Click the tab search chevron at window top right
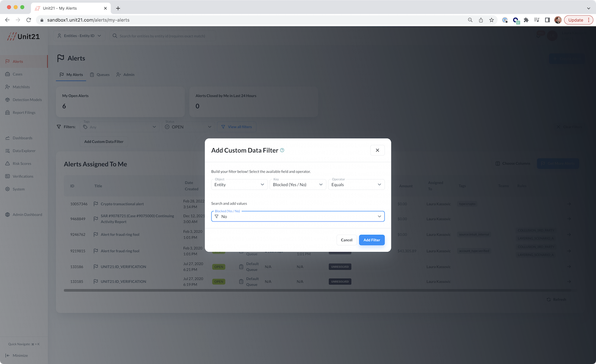The height and width of the screenshot is (364, 596). click(x=589, y=8)
